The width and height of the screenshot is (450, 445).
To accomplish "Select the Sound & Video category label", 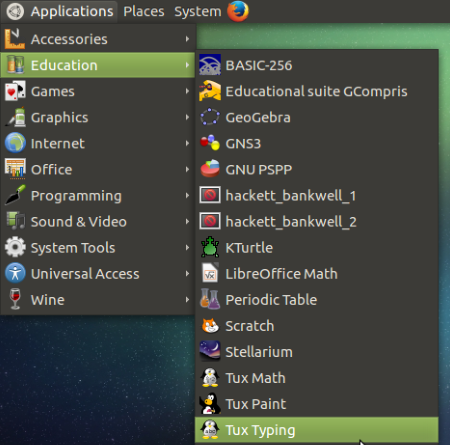I will [79, 222].
